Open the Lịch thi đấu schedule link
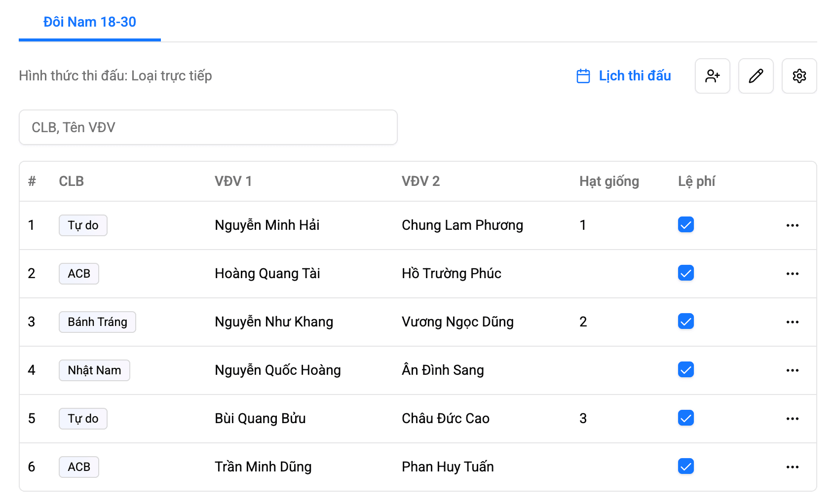This screenshot has height=504, width=836. click(635, 76)
